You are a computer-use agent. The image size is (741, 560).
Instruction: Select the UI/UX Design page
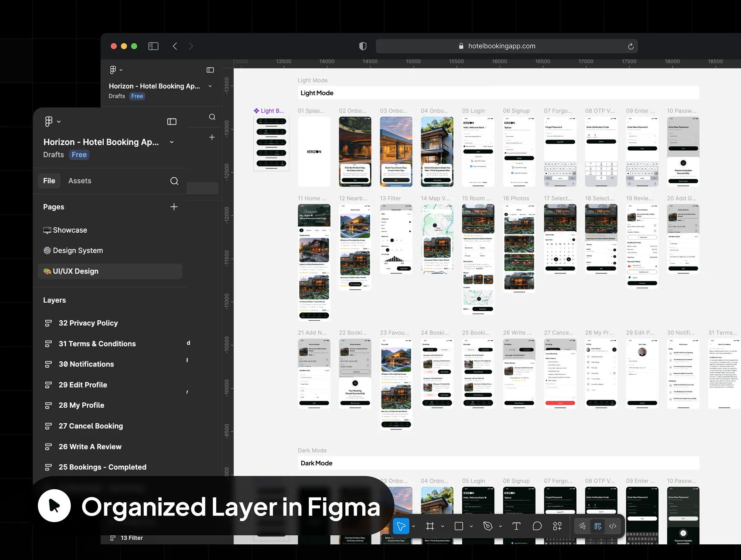[110, 271]
